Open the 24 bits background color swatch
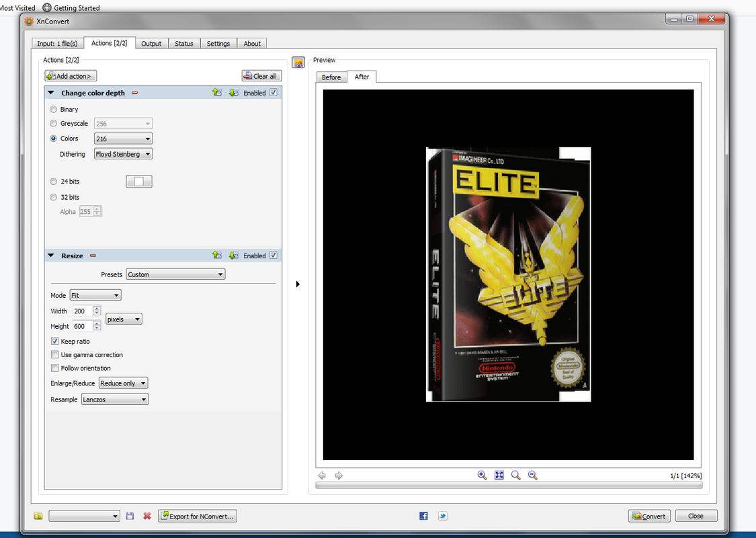756x538 pixels. [x=139, y=182]
